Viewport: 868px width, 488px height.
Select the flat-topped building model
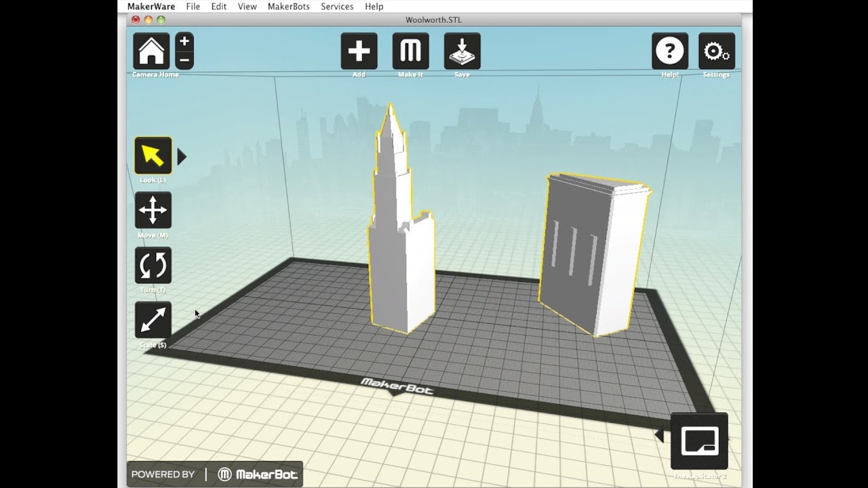pos(593,254)
